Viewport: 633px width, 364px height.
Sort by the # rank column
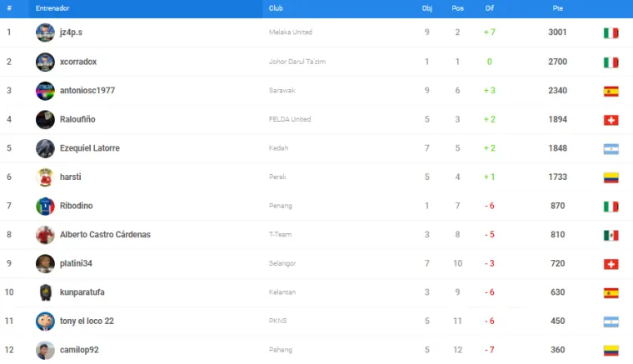9,8
